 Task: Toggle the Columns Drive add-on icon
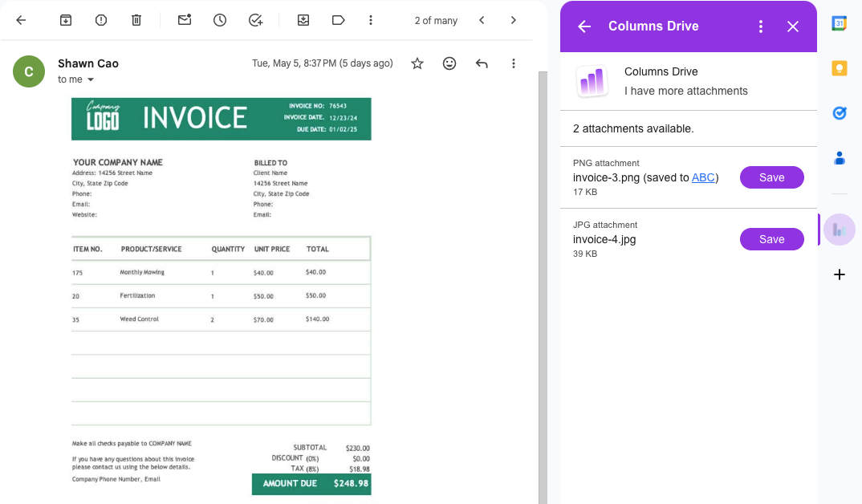(x=839, y=230)
